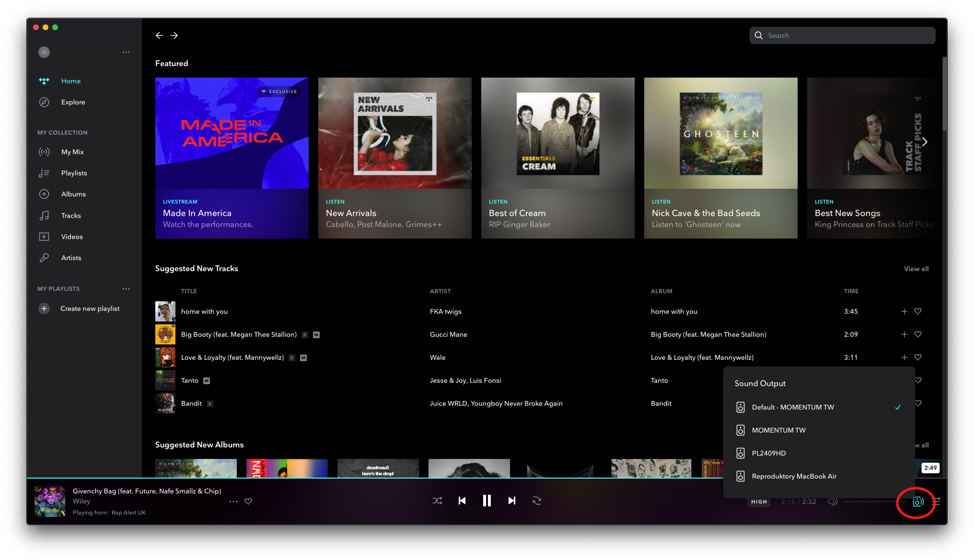Viewport: 974px width, 560px height.
Task: Favorite the track home with you
Action: coord(918,311)
